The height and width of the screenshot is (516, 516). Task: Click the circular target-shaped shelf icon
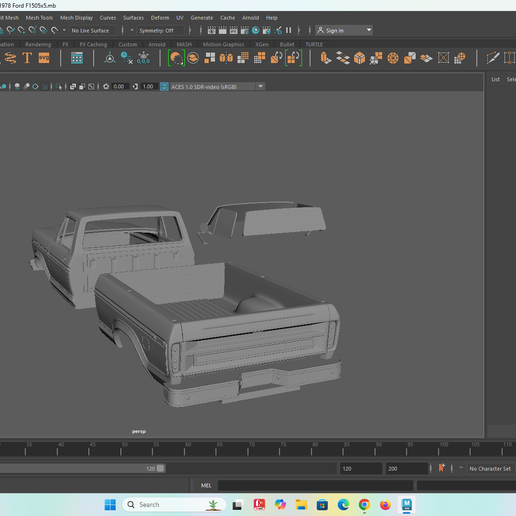pyautogui.click(x=393, y=58)
